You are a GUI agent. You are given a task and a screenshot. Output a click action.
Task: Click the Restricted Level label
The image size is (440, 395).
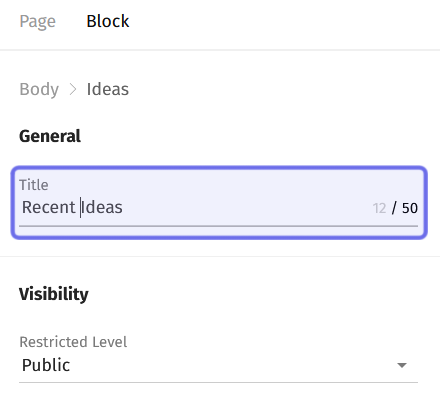pos(73,342)
